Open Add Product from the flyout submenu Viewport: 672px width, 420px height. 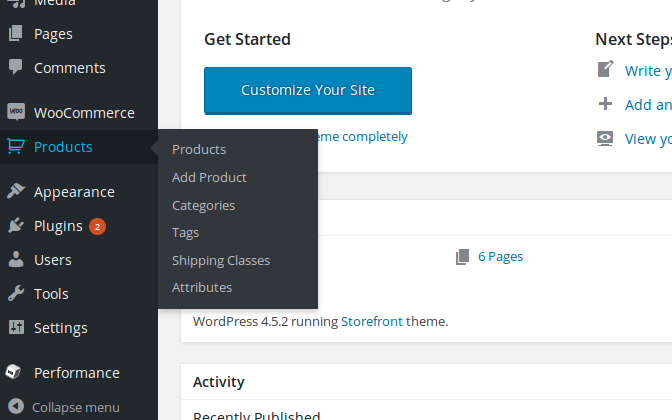pyautogui.click(x=209, y=177)
